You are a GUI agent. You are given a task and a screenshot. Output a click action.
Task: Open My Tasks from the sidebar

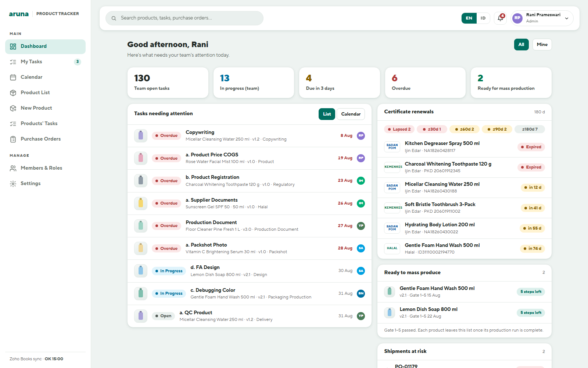click(45, 62)
